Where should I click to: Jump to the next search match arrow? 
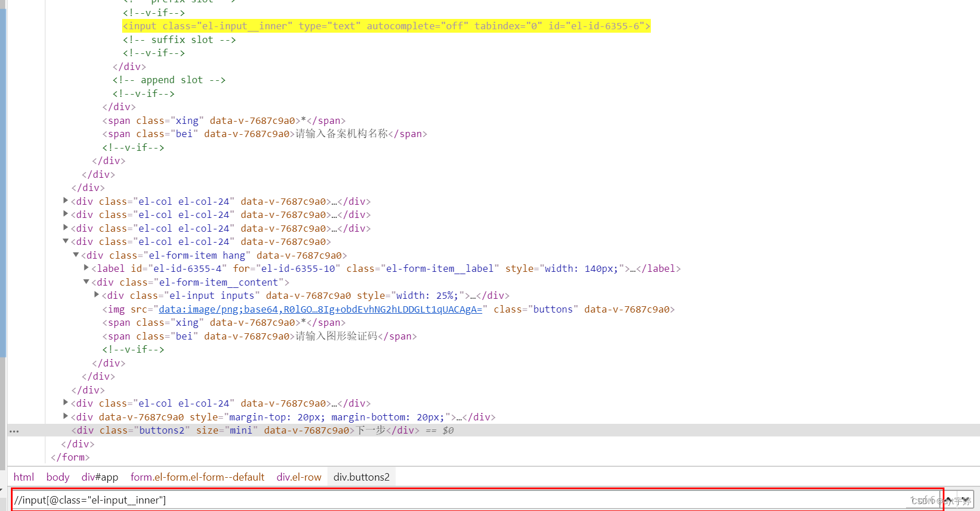(966, 500)
